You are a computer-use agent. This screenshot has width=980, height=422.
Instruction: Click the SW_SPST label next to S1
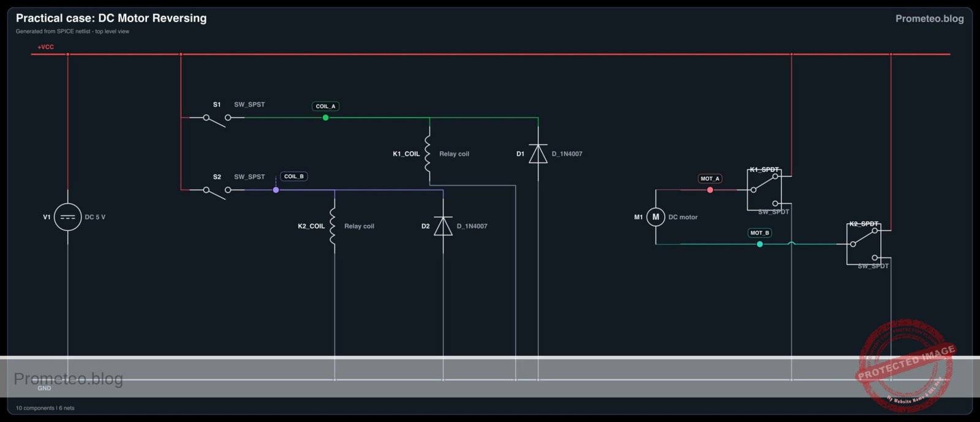tap(249, 105)
